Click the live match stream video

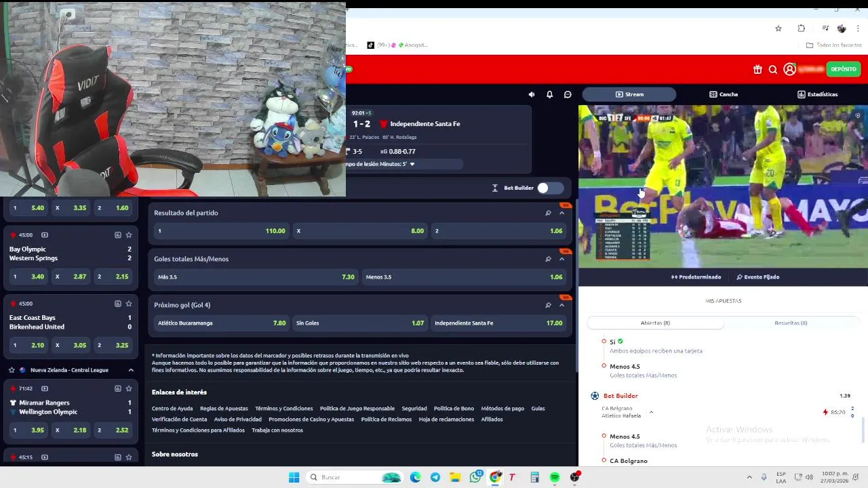(x=723, y=186)
